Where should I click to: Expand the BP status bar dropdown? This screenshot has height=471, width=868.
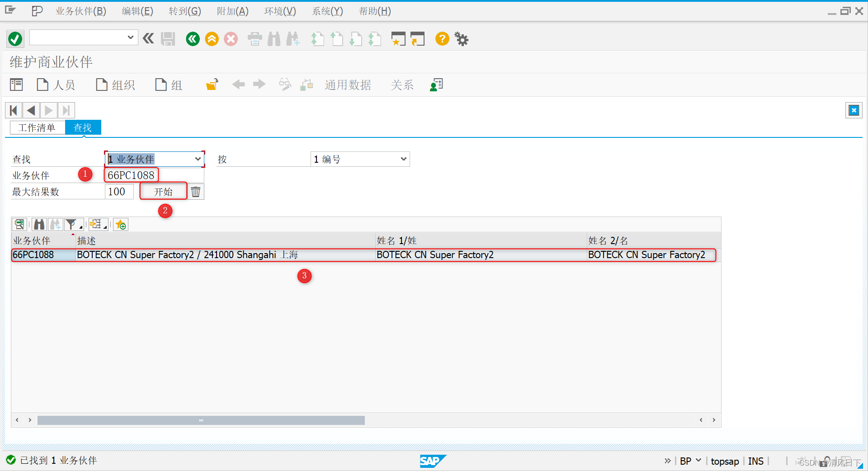698,461
